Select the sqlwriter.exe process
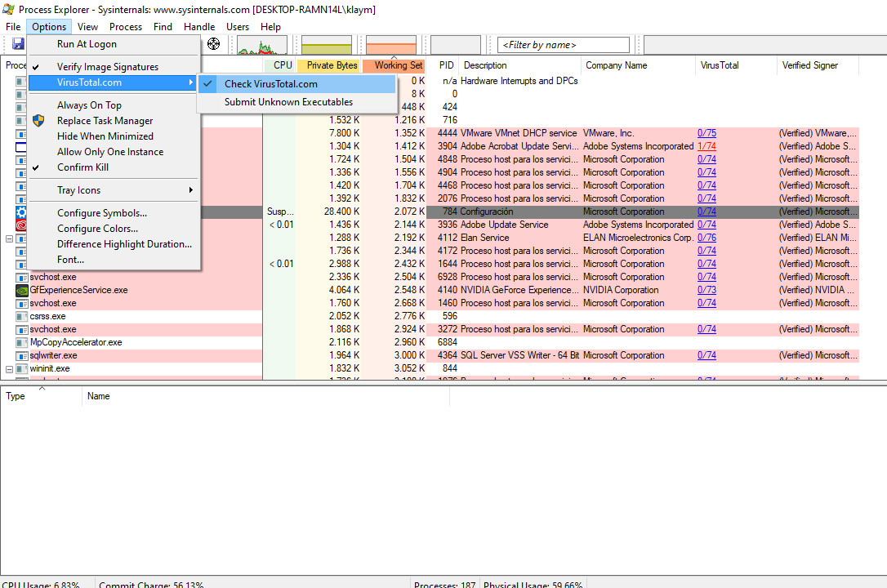Screen dimensions: 887x588 tap(53, 355)
